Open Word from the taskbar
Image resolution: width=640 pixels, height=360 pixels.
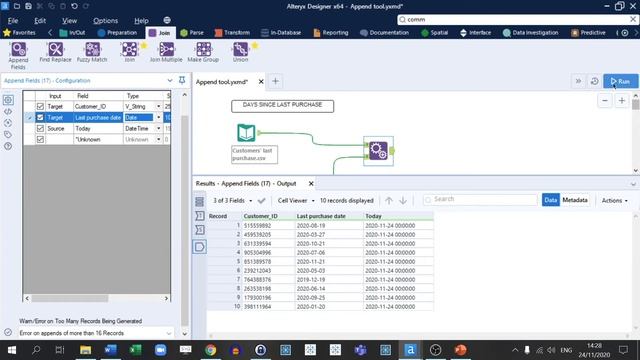[111, 350]
